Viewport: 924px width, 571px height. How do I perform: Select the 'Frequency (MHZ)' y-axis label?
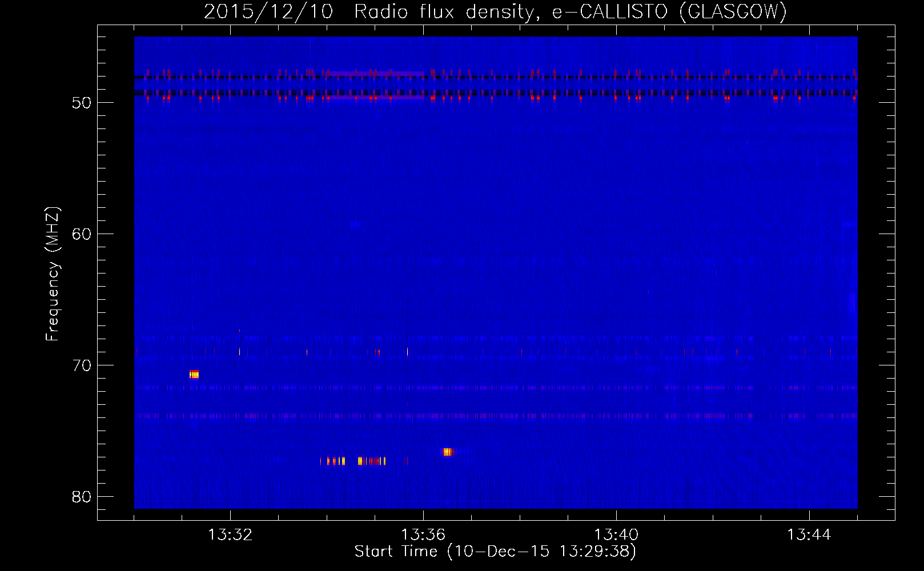(x=53, y=274)
